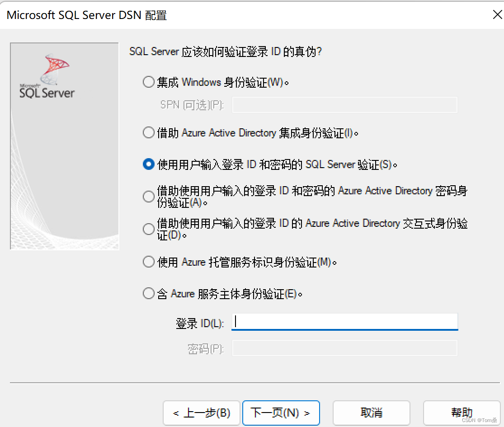Proceed with the 下一页(N) button
The image size is (504, 427).
click(281, 413)
